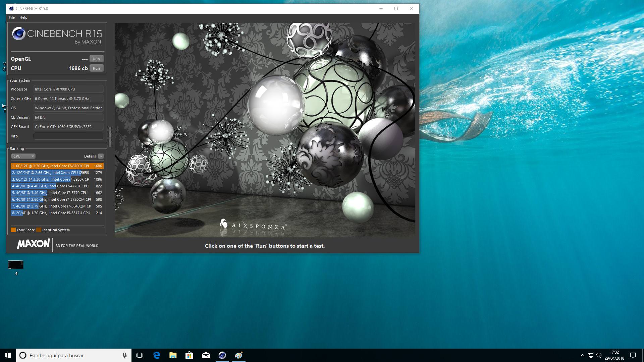Screen dimensions: 644x362
Task: Open the Task View icon
Action: (140, 355)
